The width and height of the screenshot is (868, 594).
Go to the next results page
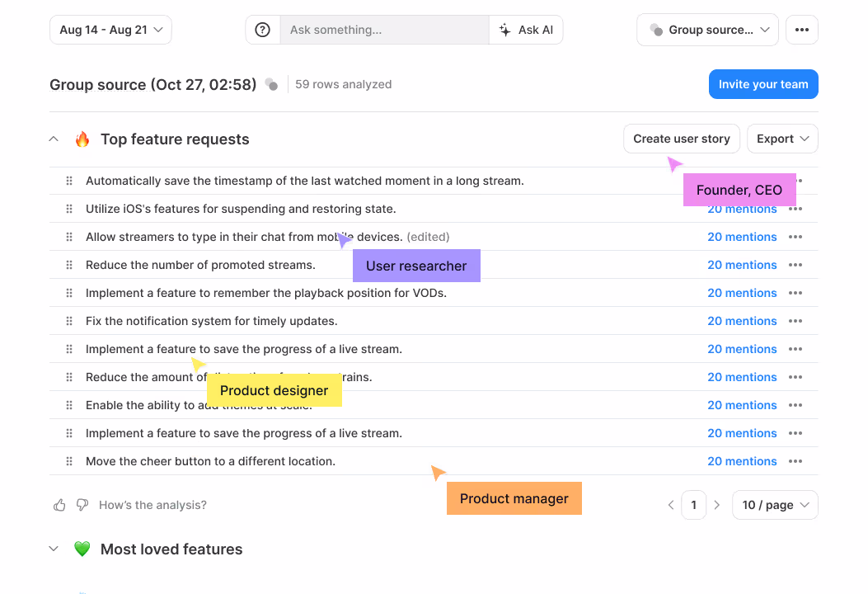coord(717,505)
